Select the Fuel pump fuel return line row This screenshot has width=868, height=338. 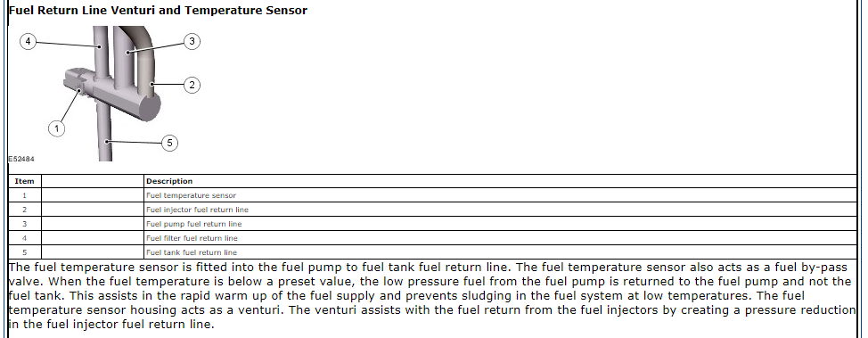(x=432, y=224)
